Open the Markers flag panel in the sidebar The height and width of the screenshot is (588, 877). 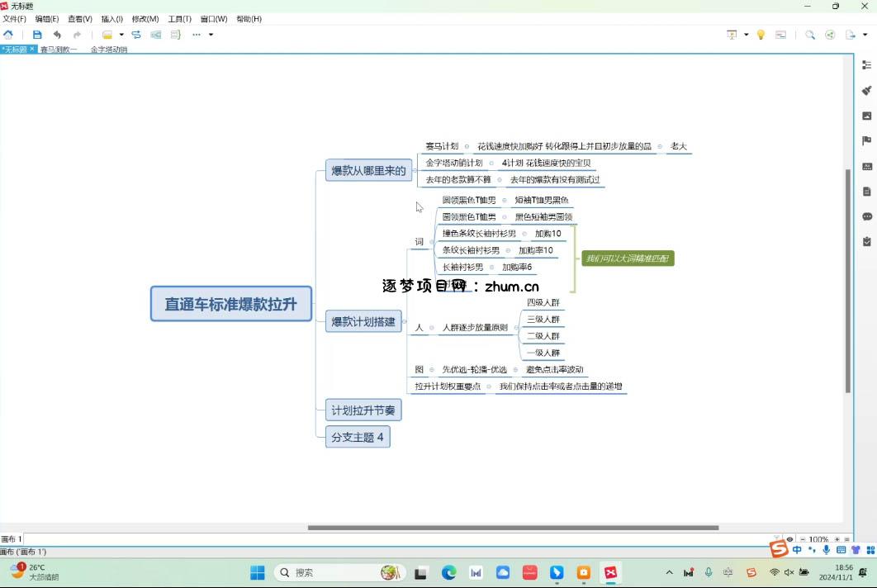[866, 141]
